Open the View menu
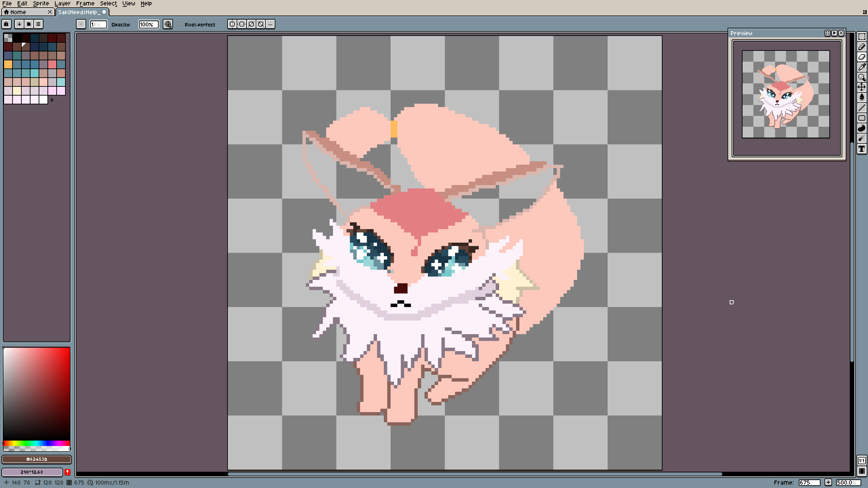Image resolution: width=868 pixels, height=488 pixels. [x=129, y=3]
